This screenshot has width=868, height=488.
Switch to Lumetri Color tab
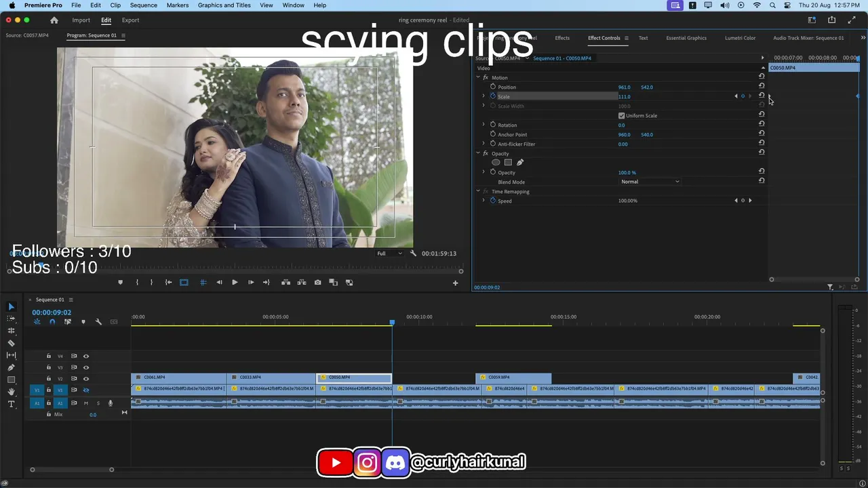(740, 38)
